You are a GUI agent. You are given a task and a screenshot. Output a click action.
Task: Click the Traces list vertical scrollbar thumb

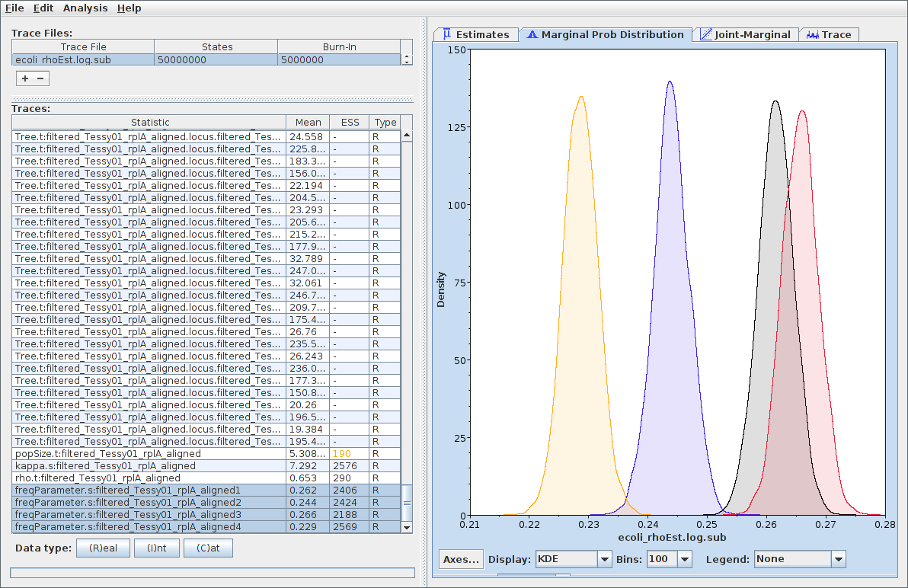pyautogui.click(x=407, y=503)
